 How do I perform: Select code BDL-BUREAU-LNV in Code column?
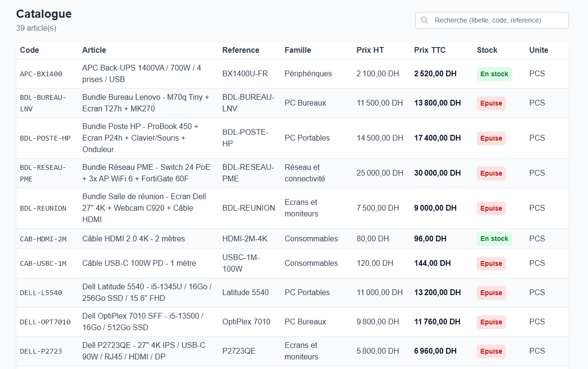point(43,103)
